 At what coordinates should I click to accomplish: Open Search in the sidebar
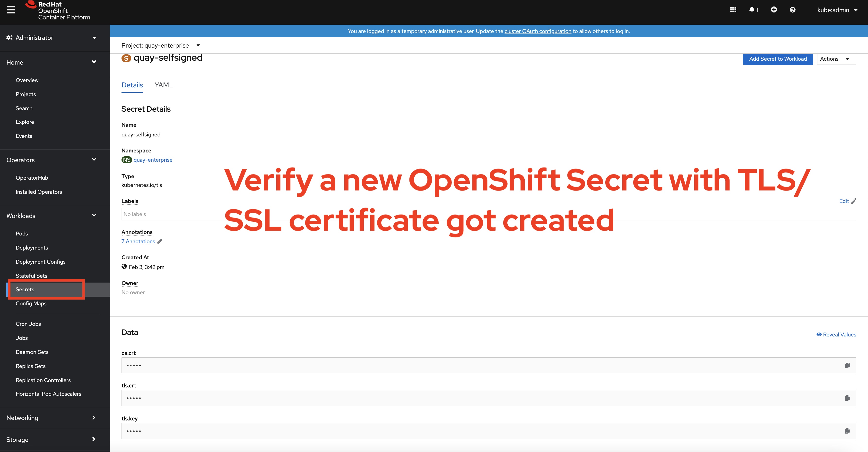pos(24,108)
